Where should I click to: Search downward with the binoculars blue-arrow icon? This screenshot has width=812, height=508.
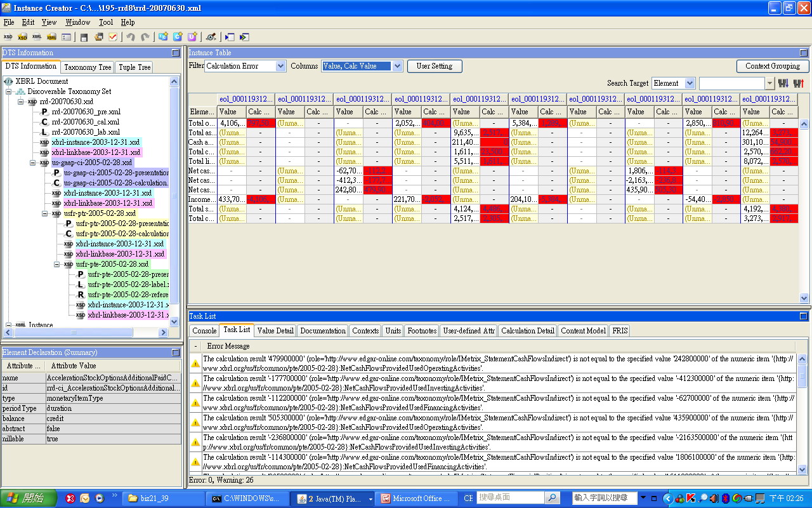(x=783, y=83)
